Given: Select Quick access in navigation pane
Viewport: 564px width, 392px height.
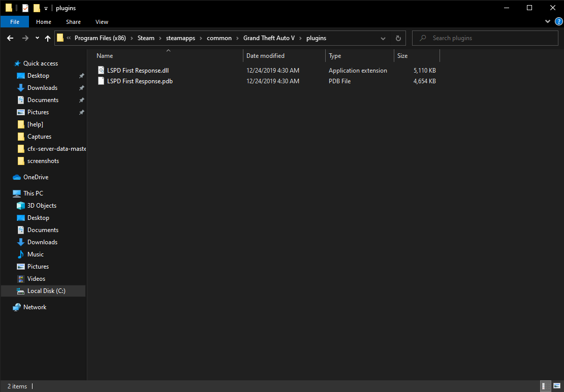Looking at the screenshot, I should (40, 63).
